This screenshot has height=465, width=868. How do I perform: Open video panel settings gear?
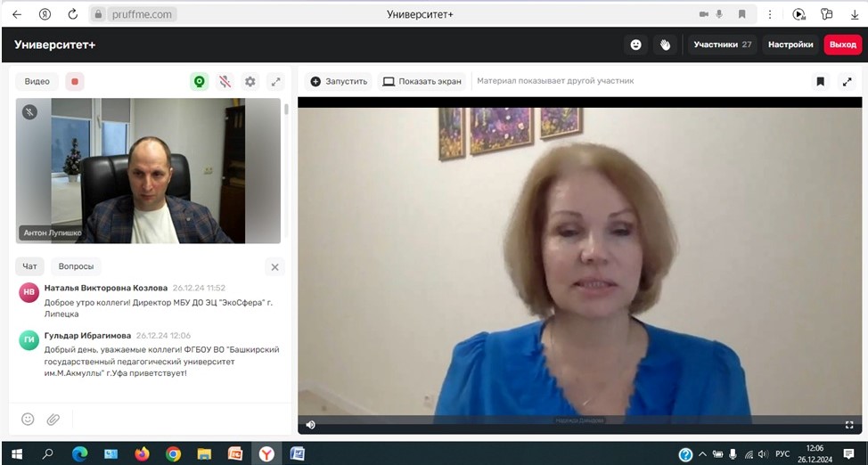tap(250, 81)
